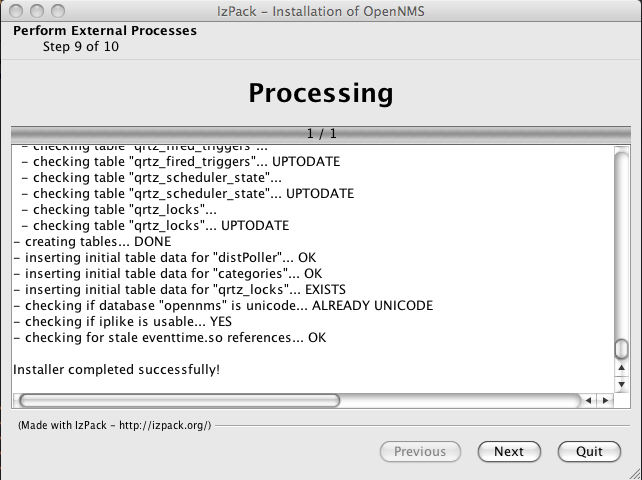This screenshot has height=480, width=642.
Task: Click the "Processing" title text
Action: pos(321,93)
